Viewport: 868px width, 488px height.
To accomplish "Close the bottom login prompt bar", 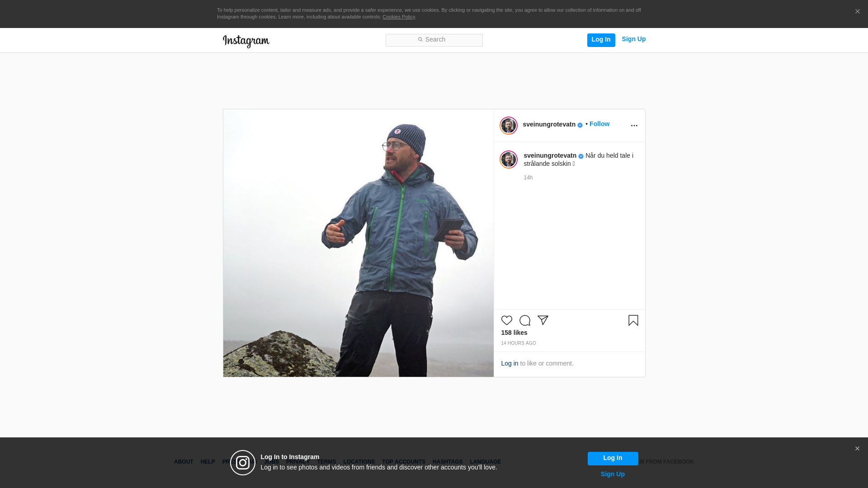I will (857, 449).
